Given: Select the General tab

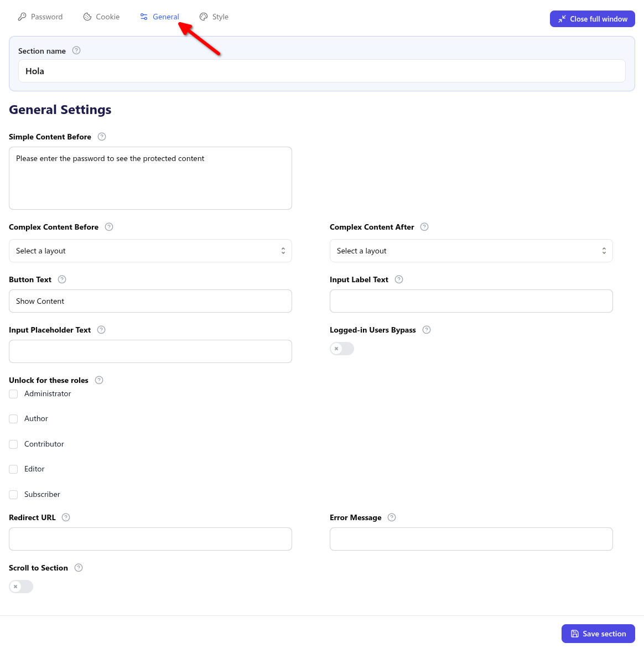Looking at the screenshot, I should click(159, 17).
